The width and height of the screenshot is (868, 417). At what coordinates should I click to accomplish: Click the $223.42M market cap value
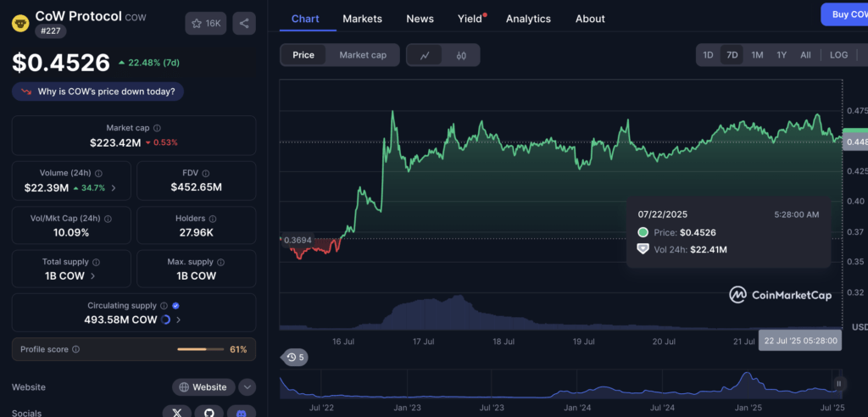click(x=115, y=143)
